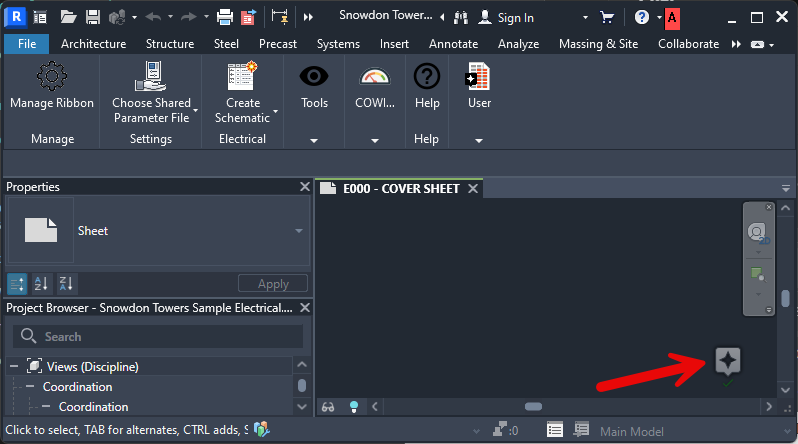Click the Tools eye icon
This screenshot has height=444, width=798.
(x=314, y=77)
